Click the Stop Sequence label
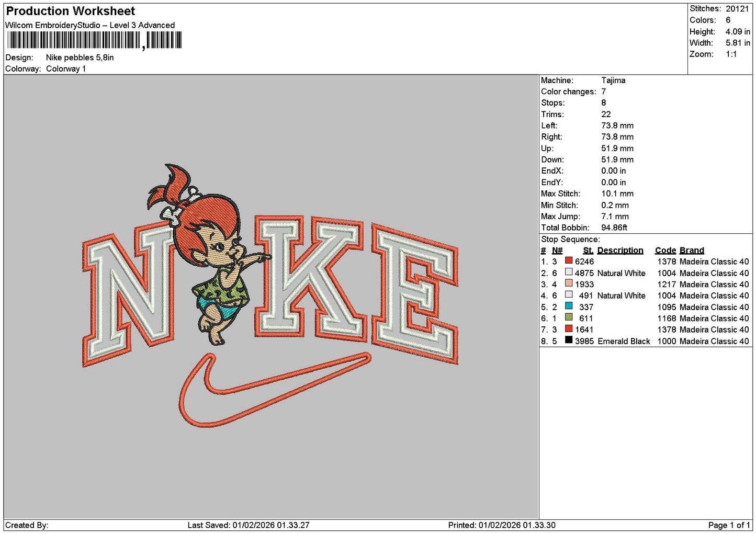This screenshot has height=534, width=756. 571,240
